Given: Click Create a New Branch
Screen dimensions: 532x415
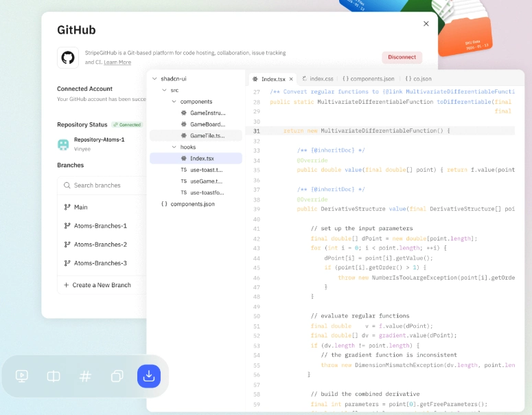Looking at the screenshot, I should [97, 285].
